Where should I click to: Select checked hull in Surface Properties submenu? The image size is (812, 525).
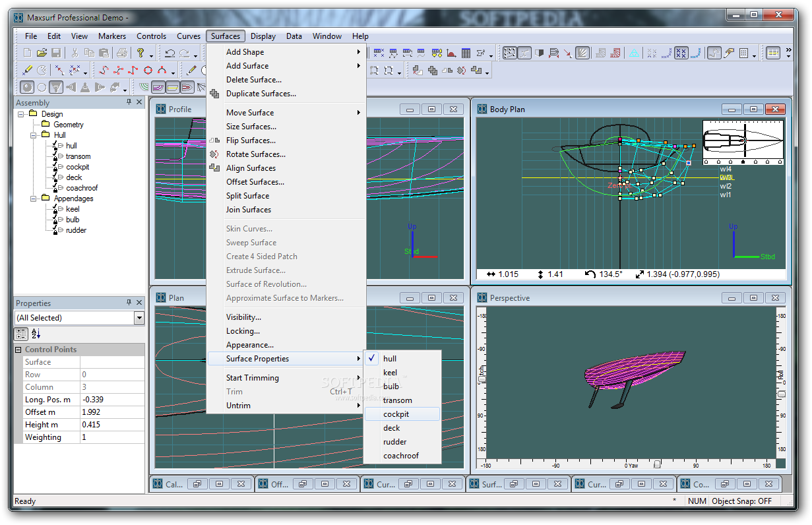pos(402,359)
